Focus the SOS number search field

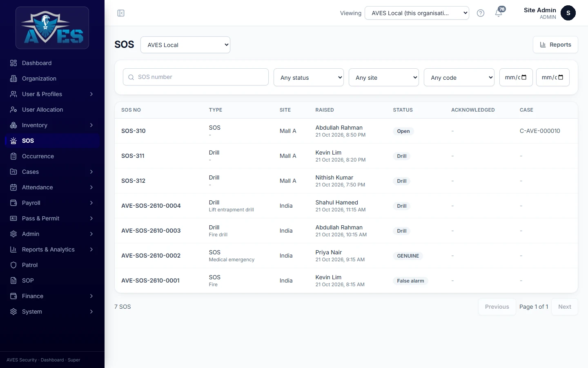pos(196,77)
